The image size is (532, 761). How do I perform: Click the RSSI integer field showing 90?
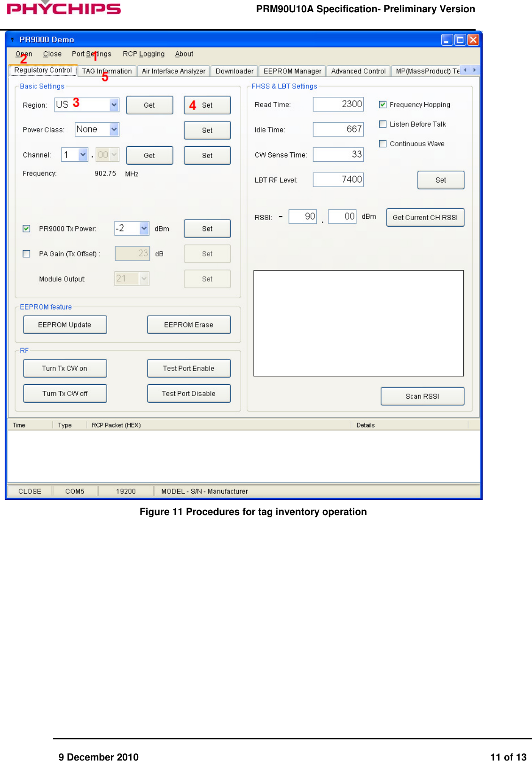pyautogui.click(x=303, y=216)
